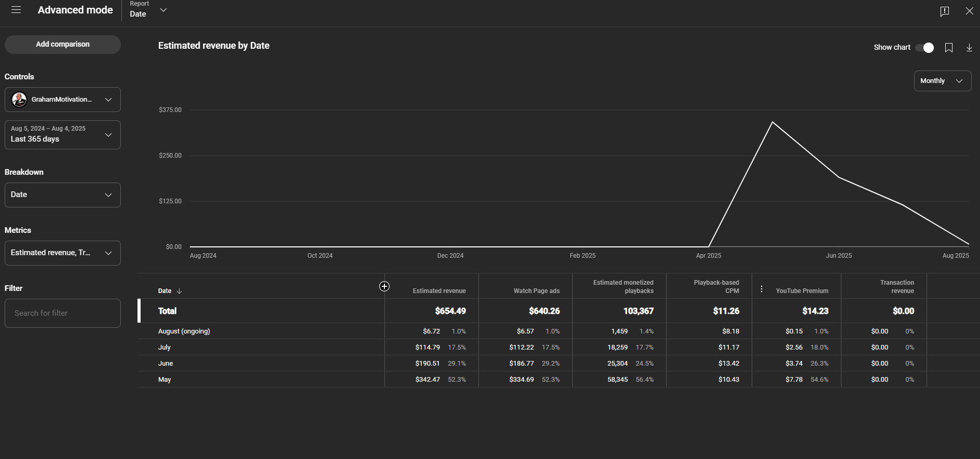Open the Last 365 days date range picker
The width and height of the screenshot is (980, 459).
63,135
